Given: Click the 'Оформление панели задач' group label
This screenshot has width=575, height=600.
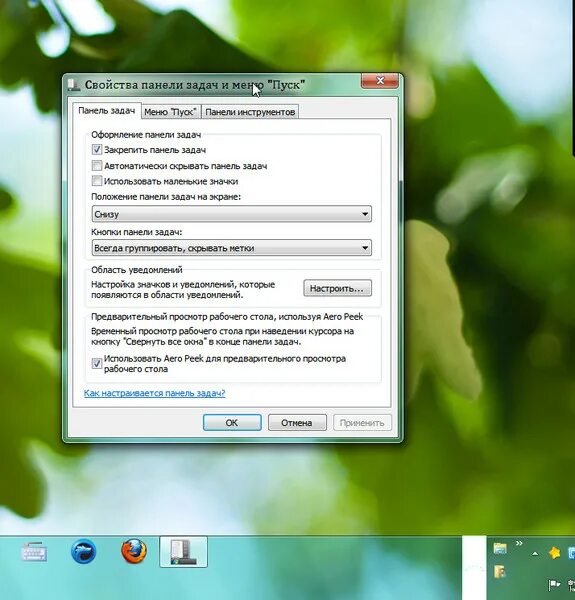Looking at the screenshot, I should pyautogui.click(x=146, y=135).
